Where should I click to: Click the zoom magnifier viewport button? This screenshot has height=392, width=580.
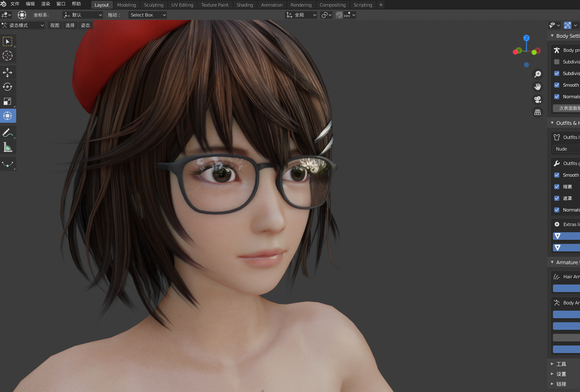tap(538, 74)
